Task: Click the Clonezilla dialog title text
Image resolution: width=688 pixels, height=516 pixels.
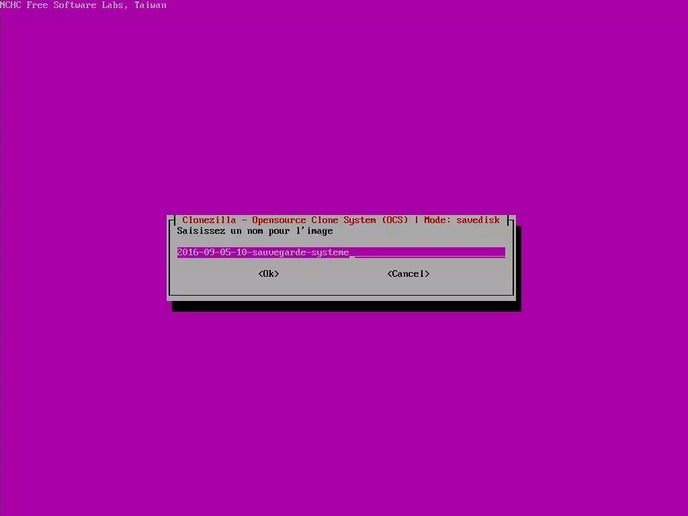Action: point(341,220)
